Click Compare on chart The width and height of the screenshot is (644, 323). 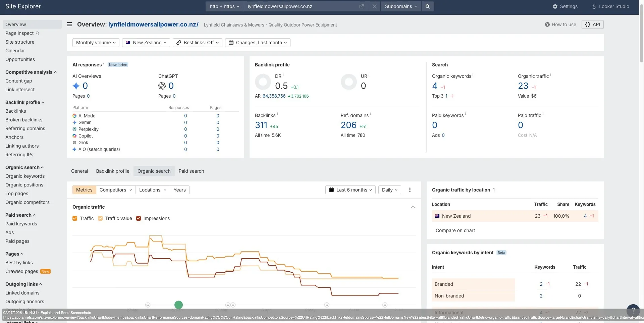click(x=455, y=230)
